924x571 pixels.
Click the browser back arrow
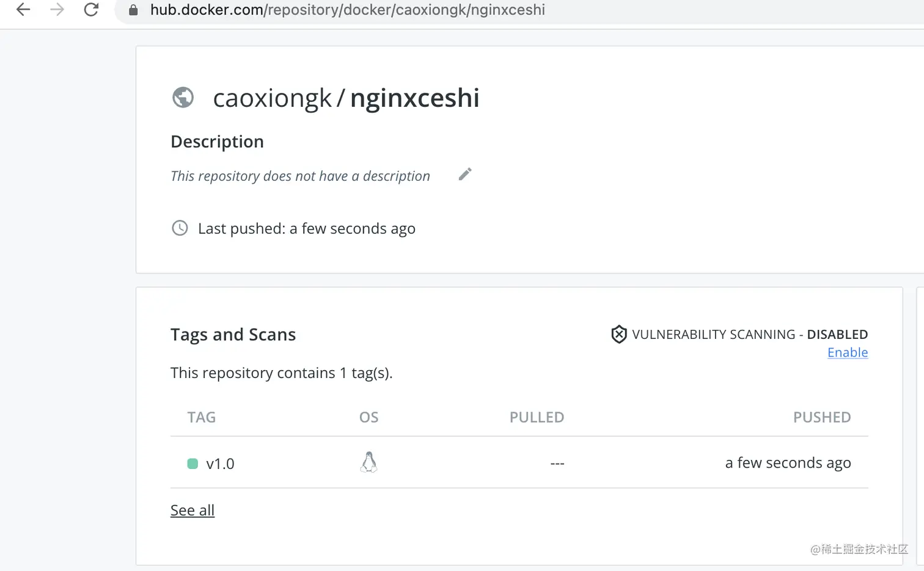click(23, 10)
